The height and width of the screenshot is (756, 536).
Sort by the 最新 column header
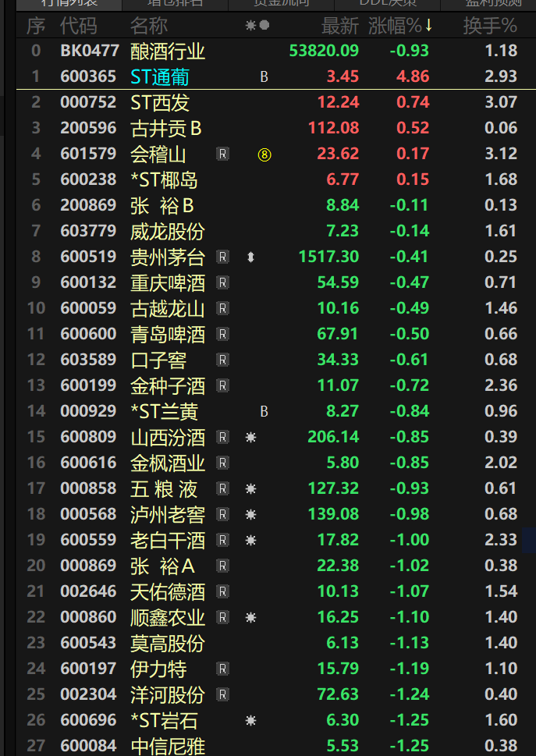click(340, 26)
